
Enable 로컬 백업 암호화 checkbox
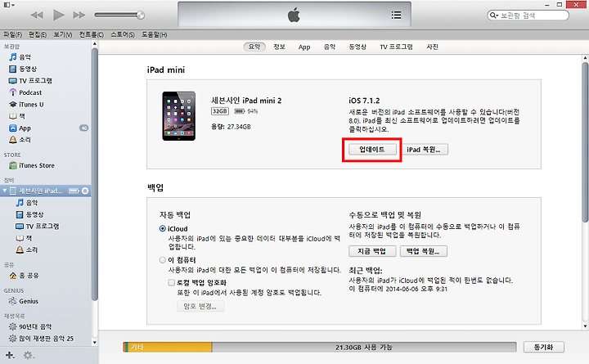click(x=171, y=282)
